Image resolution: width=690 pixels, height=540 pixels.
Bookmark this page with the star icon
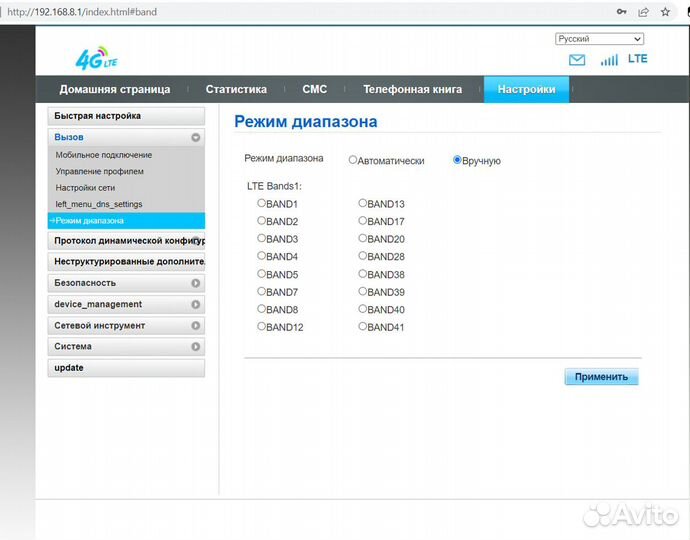pyautogui.click(x=666, y=12)
